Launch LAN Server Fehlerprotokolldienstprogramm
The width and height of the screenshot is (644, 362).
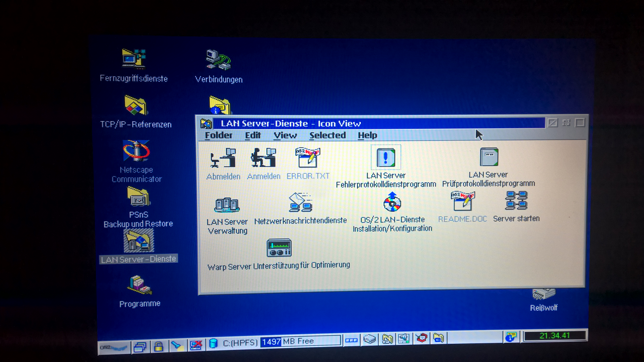[386, 157]
